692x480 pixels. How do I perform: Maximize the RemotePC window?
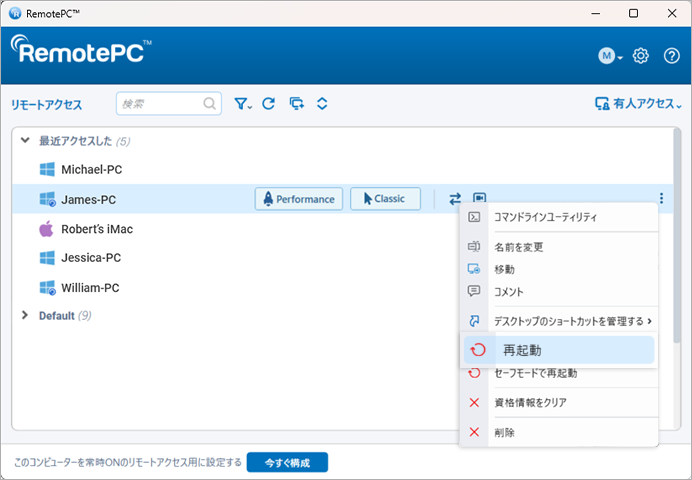(x=633, y=13)
